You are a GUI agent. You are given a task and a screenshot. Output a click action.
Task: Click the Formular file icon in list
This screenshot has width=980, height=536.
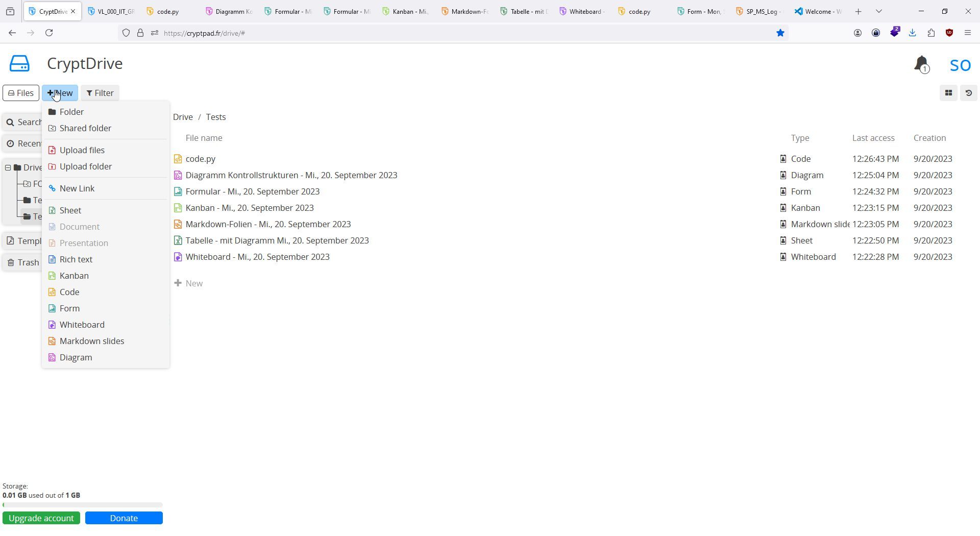tap(178, 192)
